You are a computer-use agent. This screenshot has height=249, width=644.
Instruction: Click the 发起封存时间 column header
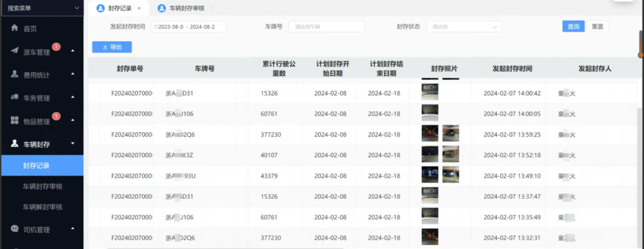512,69
